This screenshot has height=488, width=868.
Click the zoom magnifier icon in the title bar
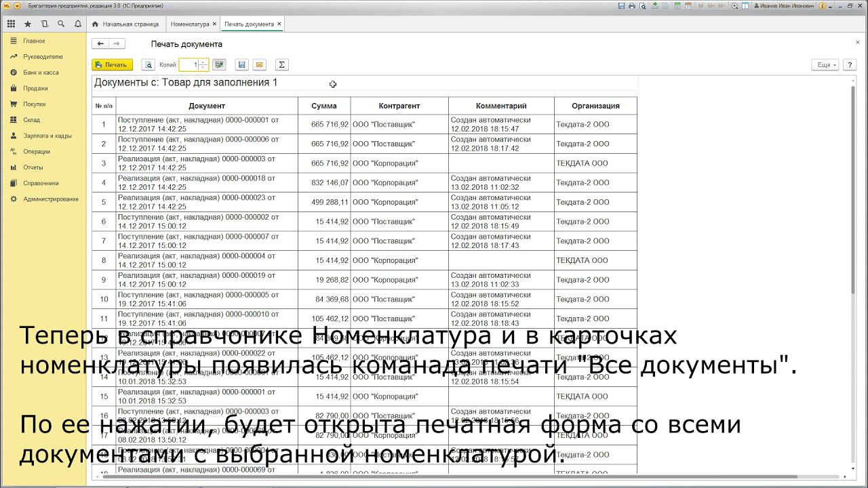click(x=735, y=5)
